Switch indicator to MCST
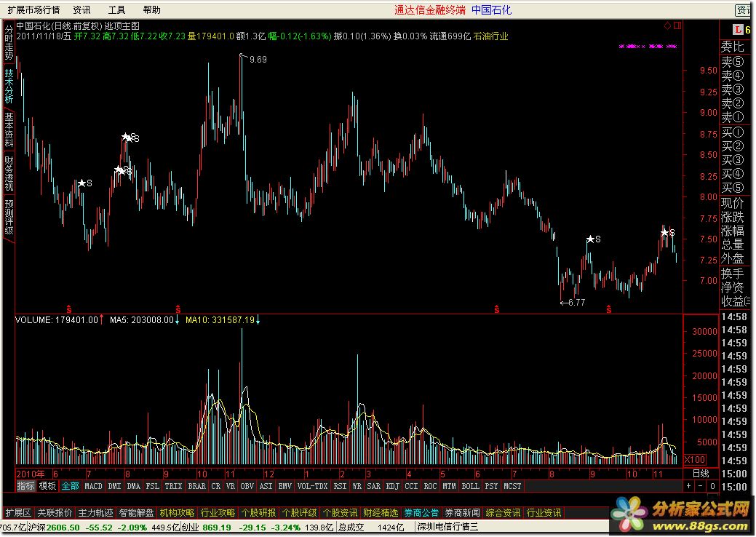 coord(512,486)
